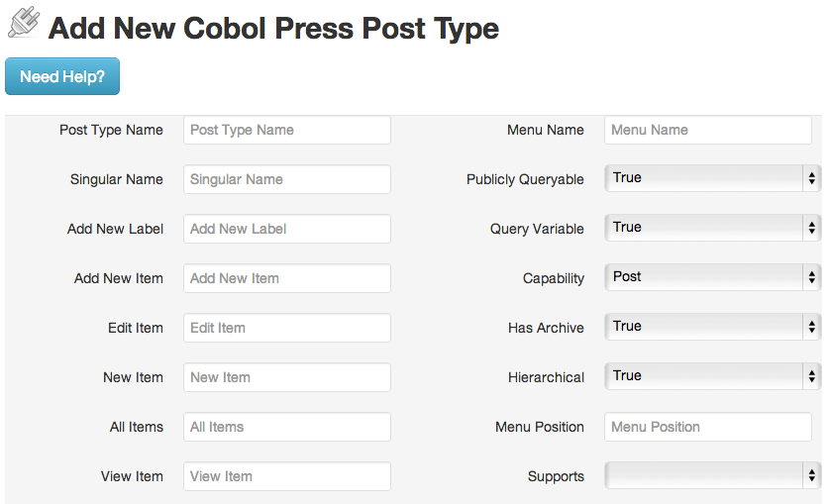This screenshot has height=504, width=830.
Task: Expand the Capability dropdown set to Post
Action: [x=712, y=277]
